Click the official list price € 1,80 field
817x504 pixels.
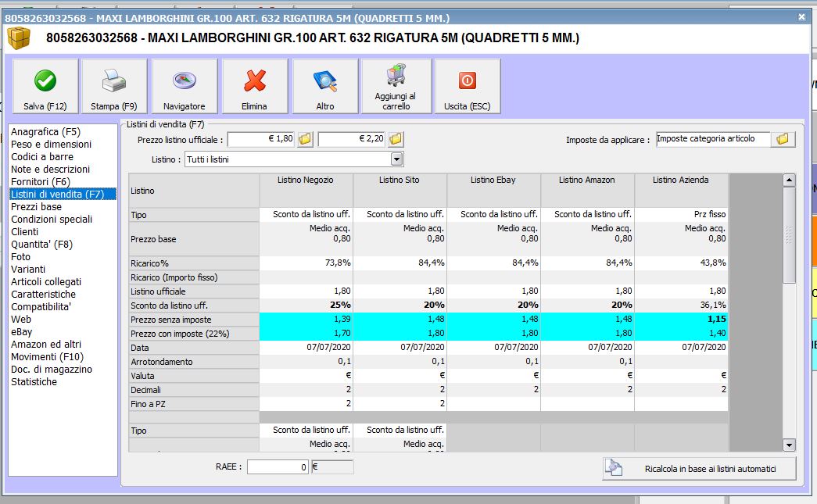(262, 139)
